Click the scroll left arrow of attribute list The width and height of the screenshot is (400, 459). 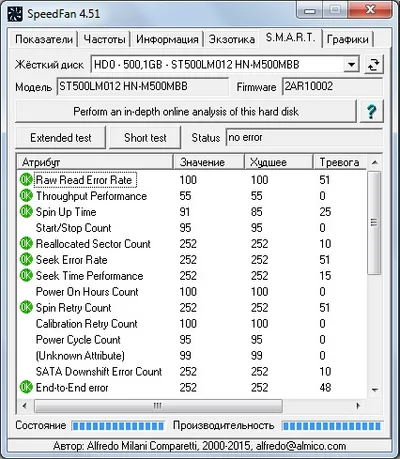point(24,406)
